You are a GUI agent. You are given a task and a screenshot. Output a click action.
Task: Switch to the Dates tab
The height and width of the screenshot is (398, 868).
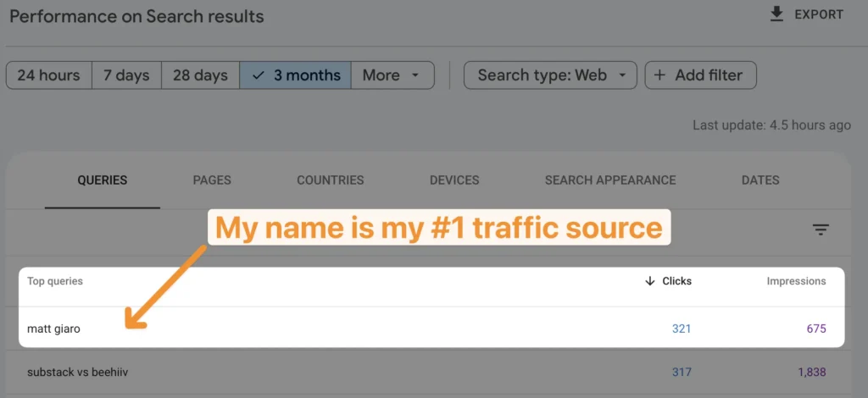(x=760, y=180)
